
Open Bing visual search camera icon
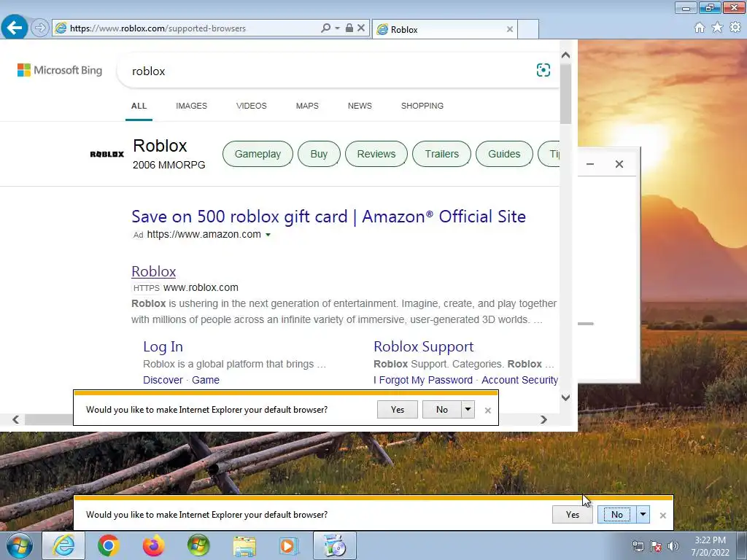(x=543, y=71)
